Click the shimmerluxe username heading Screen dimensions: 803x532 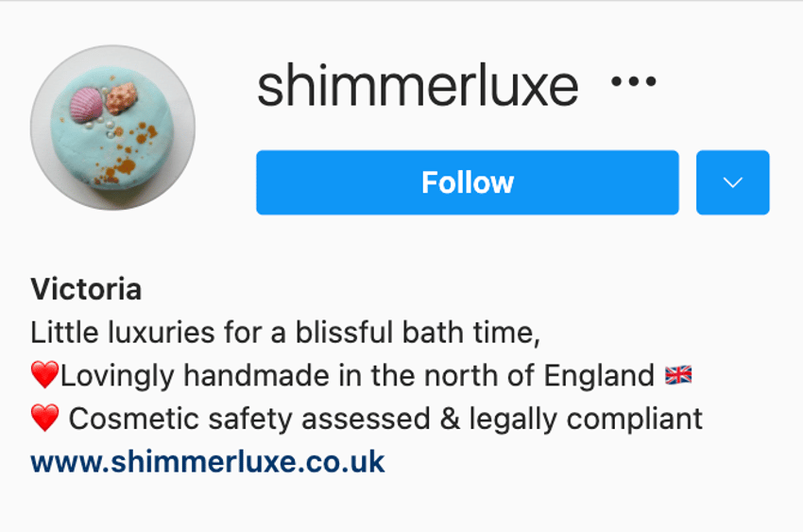pyautogui.click(x=418, y=86)
